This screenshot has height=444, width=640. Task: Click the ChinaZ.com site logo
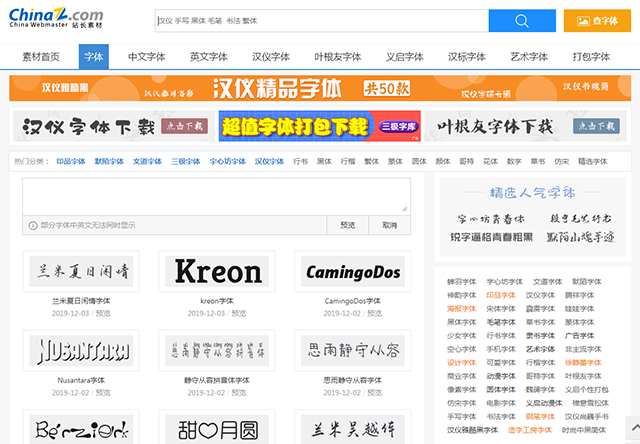pos(56,20)
